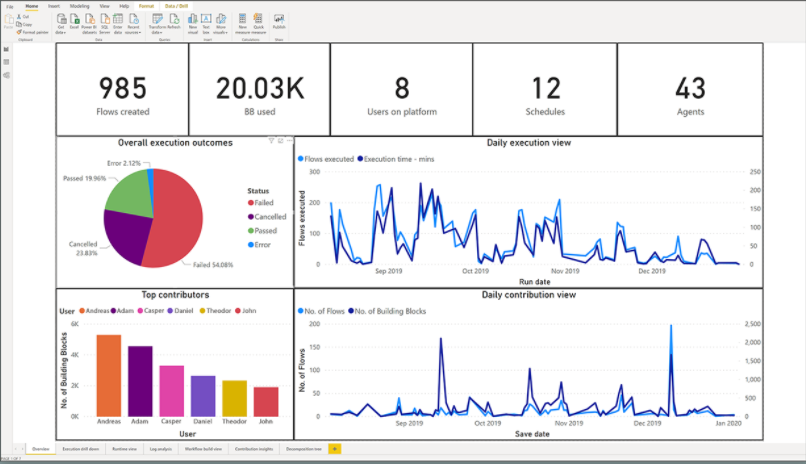Enter focus mode on pie chart
This screenshot has height=464, width=806.
[x=281, y=141]
